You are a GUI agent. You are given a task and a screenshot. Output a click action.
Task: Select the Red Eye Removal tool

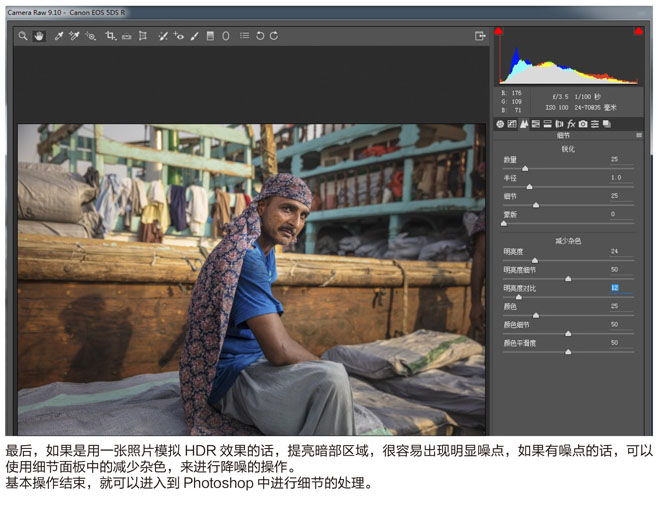(178, 36)
